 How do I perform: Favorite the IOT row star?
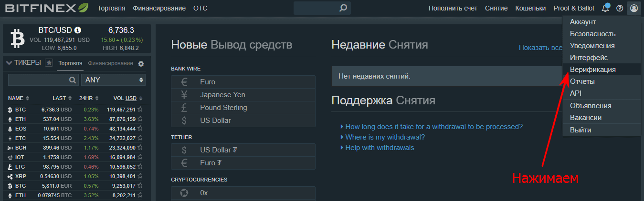tap(140, 157)
